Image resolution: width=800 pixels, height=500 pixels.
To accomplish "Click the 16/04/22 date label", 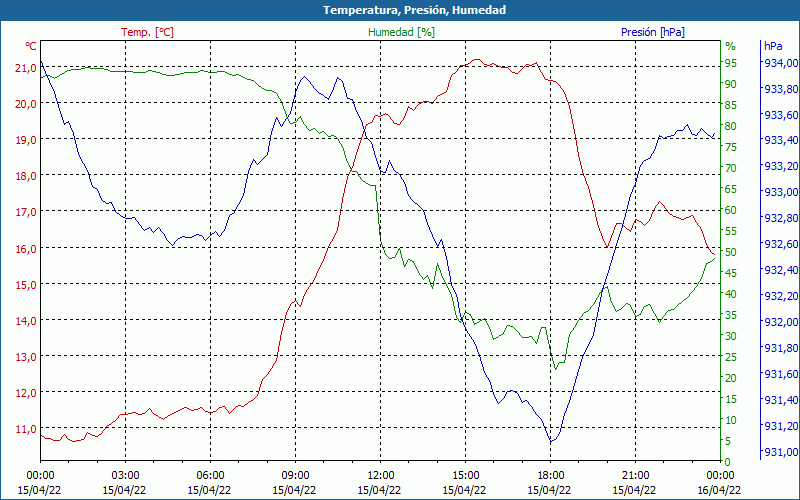I will pos(719,490).
